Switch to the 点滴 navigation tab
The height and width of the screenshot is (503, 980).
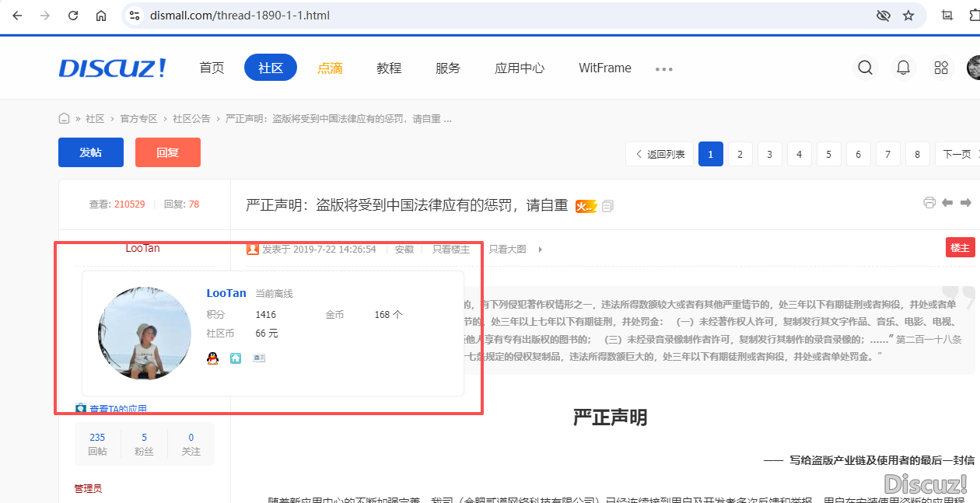(x=330, y=68)
